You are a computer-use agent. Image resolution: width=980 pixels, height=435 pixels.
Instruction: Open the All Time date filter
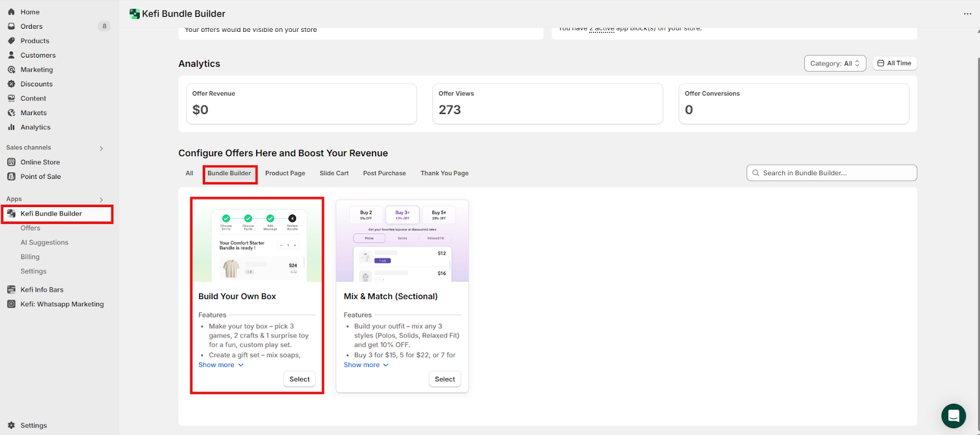click(894, 64)
